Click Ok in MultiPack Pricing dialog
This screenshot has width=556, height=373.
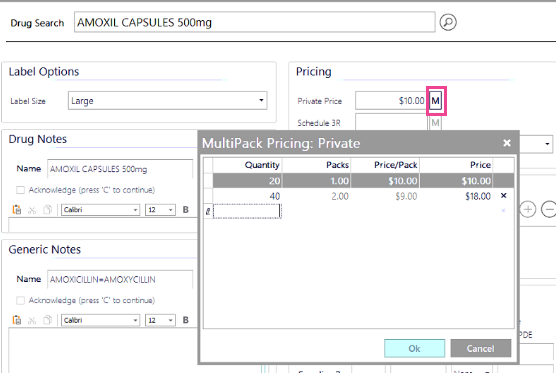click(414, 348)
